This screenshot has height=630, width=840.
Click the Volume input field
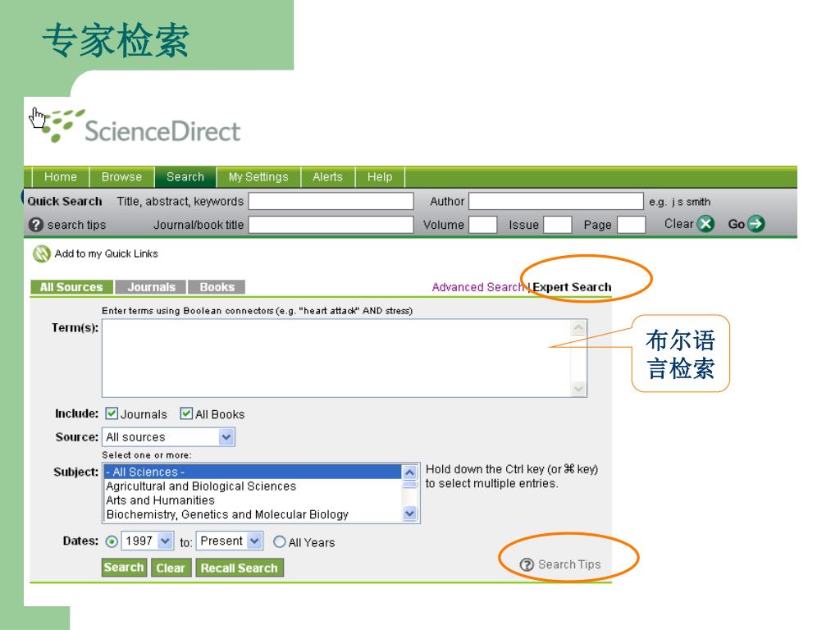point(482,225)
